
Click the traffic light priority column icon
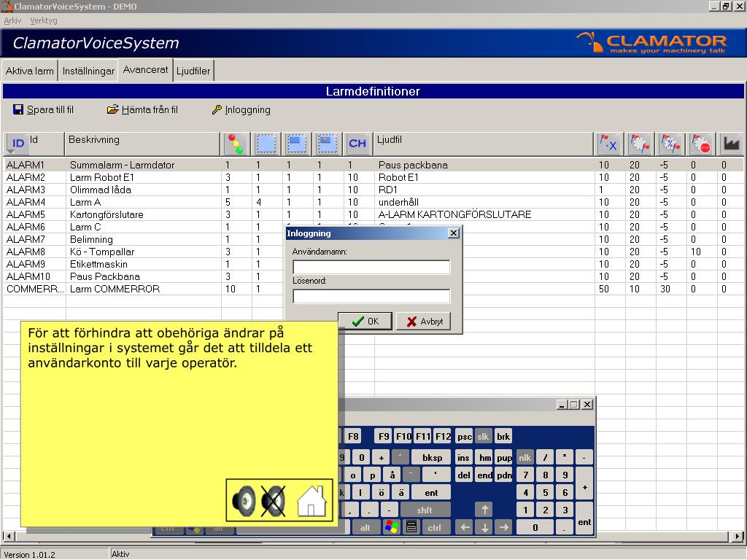tap(236, 144)
